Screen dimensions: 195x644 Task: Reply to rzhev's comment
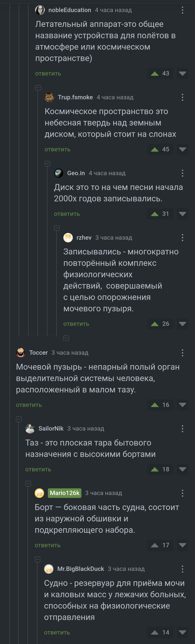(x=76, y=324)
